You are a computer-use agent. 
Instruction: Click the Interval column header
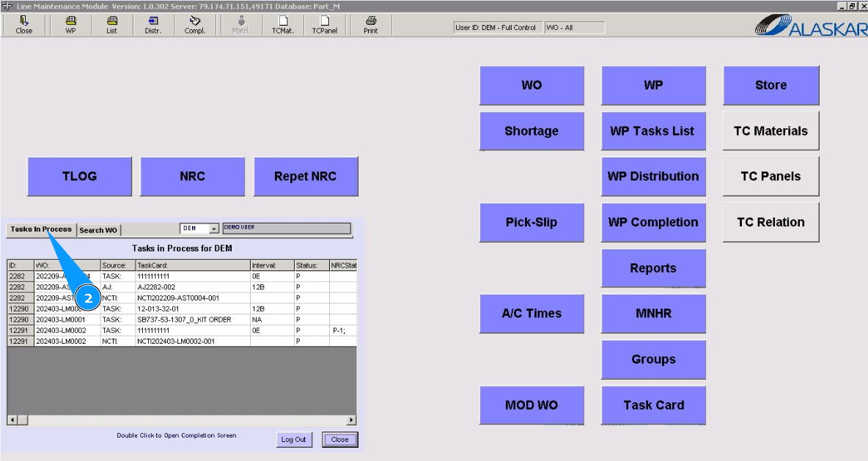click(272, 265)
